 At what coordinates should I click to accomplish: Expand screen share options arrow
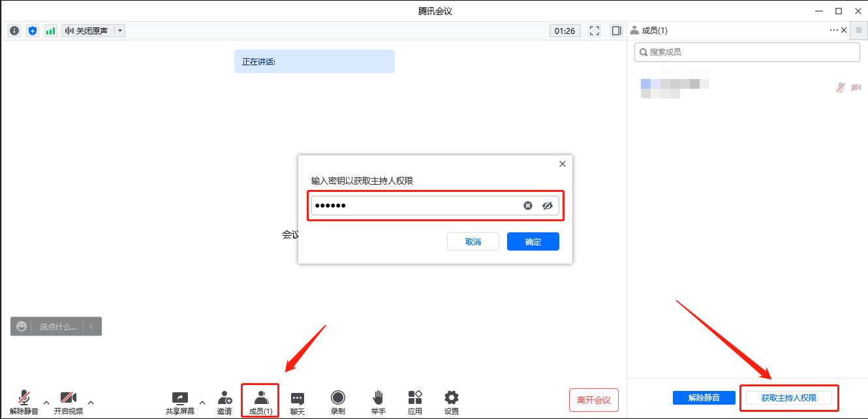[202, 402]
